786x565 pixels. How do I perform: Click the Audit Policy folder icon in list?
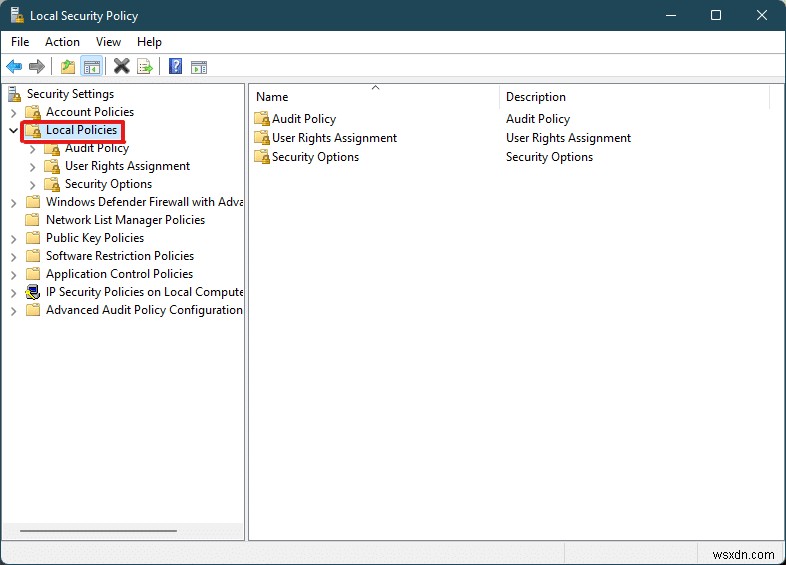point(262,119)
